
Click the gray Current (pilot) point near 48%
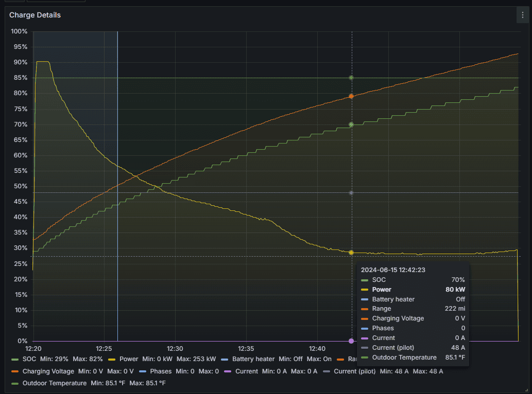pos(351,193)
